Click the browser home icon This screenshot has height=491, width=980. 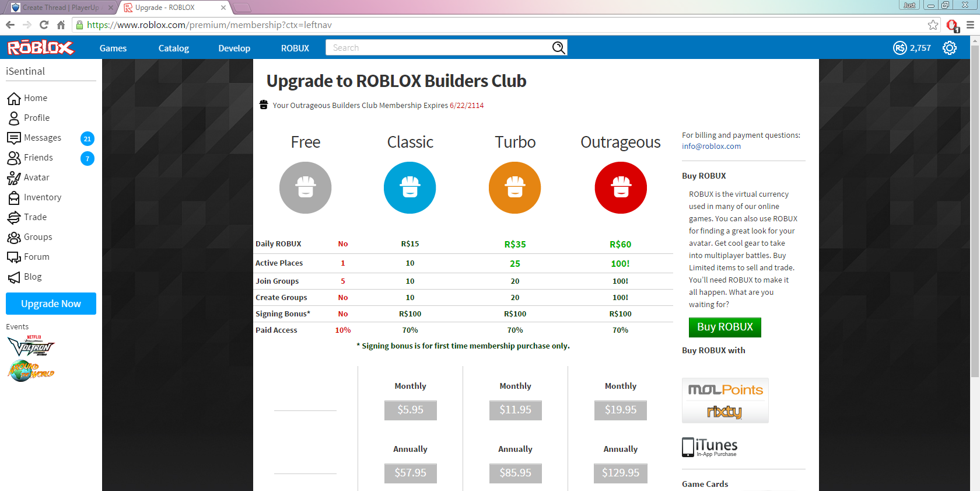61,25
